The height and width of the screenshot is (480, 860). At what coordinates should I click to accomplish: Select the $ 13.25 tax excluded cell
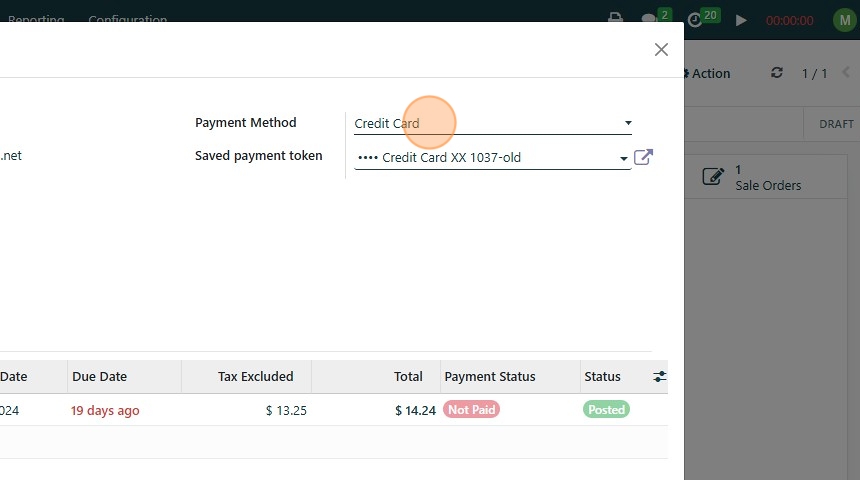[286, 410]
